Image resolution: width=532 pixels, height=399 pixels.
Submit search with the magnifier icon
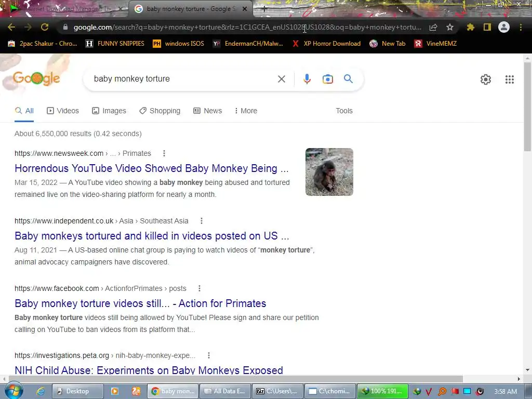[348, 79]
